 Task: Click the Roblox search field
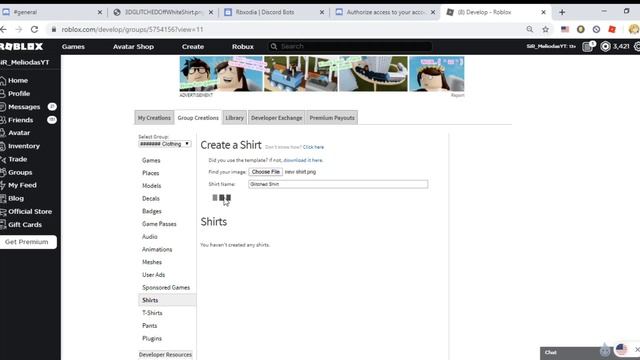pos(350,47)
